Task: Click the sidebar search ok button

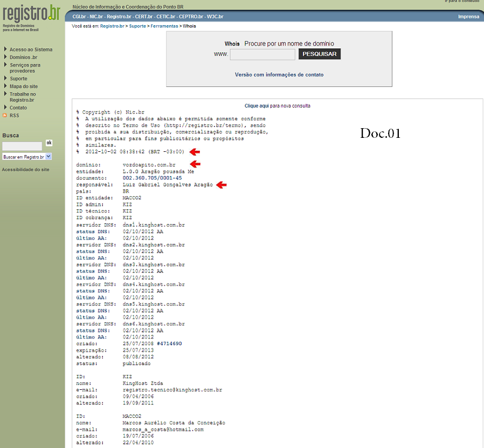Action: tap(49, 143)
